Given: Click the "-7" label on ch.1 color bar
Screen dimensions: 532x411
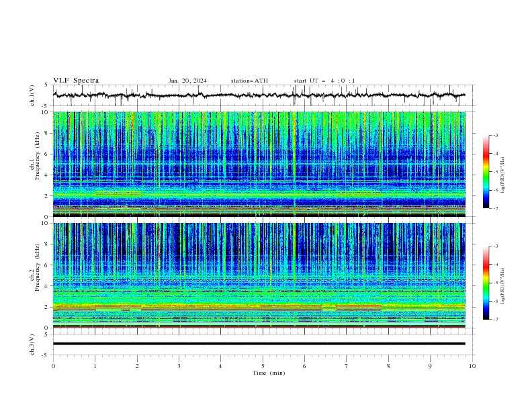Looking at the screenshot, I should click(495, 208).
